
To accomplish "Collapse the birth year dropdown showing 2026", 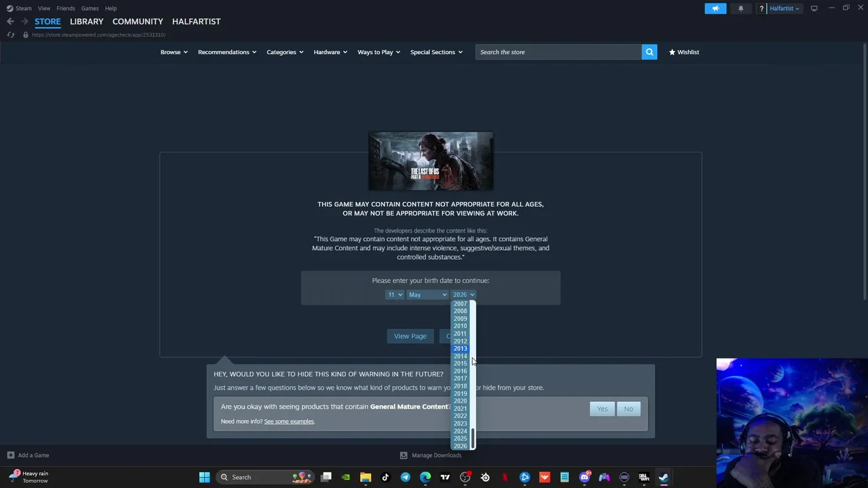I will [464, 295].
